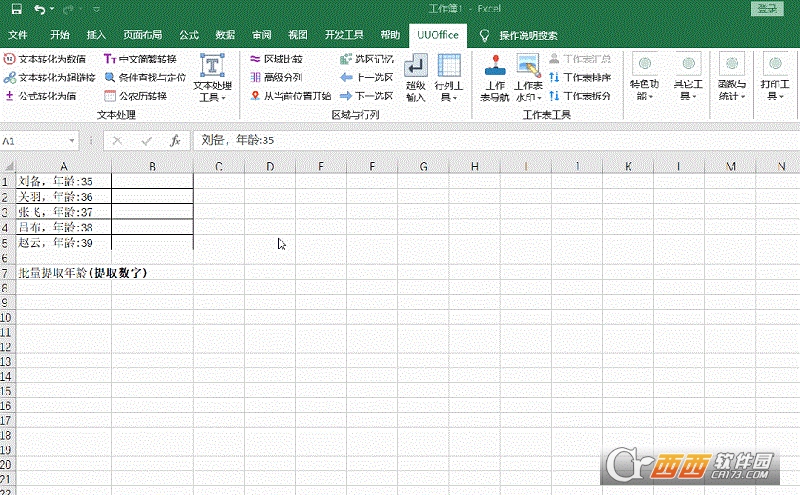Click the Save icon in the title bar

click(16, 9)
